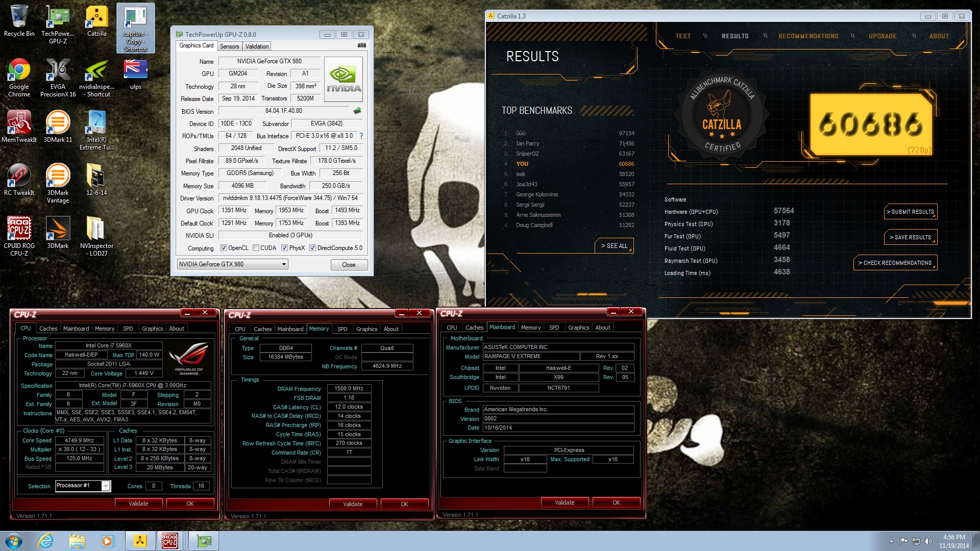Open the TEST tab in Catzilla

[683, 36]
